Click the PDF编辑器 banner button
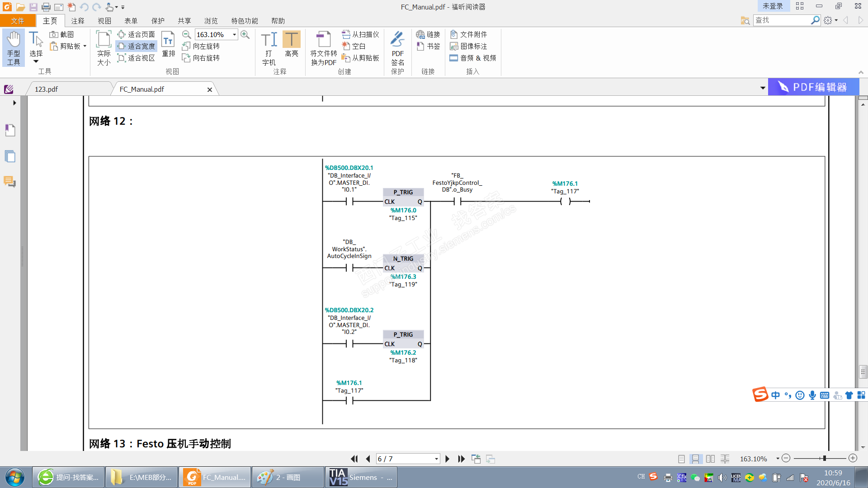 (813, 87)
